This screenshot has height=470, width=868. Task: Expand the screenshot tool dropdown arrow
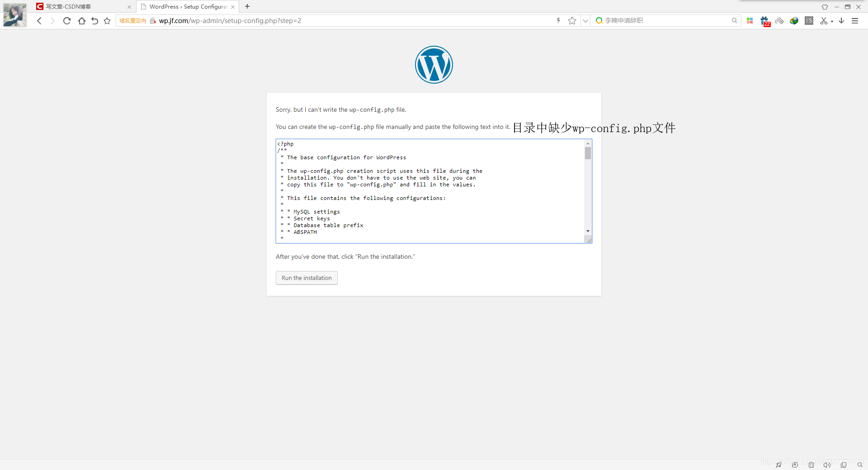[x=832, y=21]
